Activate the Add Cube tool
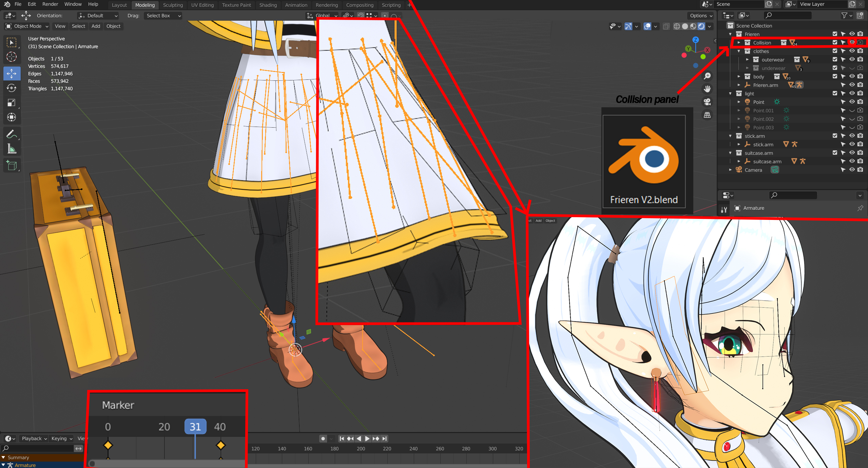This screenshot has width=868, height=468. [12, 165]
